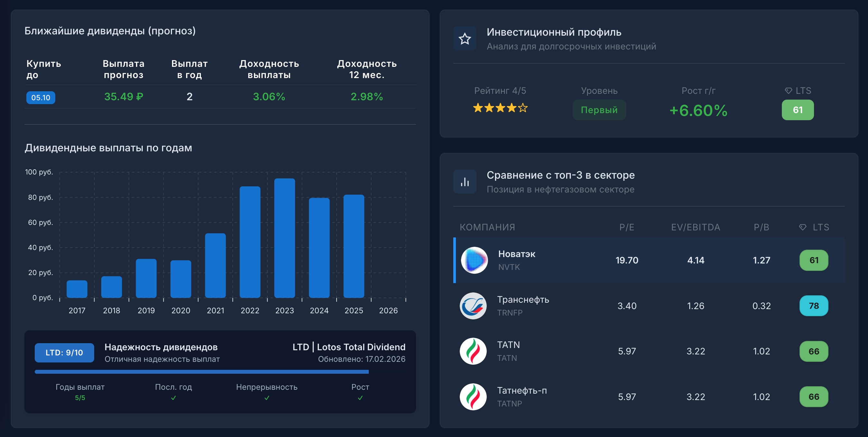Image resolution: width=868 pixels, height=437 pixels.
Task: Click the checkmark under Посл. год
Action: (174, 398)
